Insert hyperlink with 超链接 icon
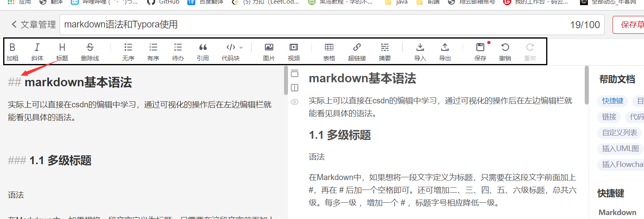 pos(357,52)
